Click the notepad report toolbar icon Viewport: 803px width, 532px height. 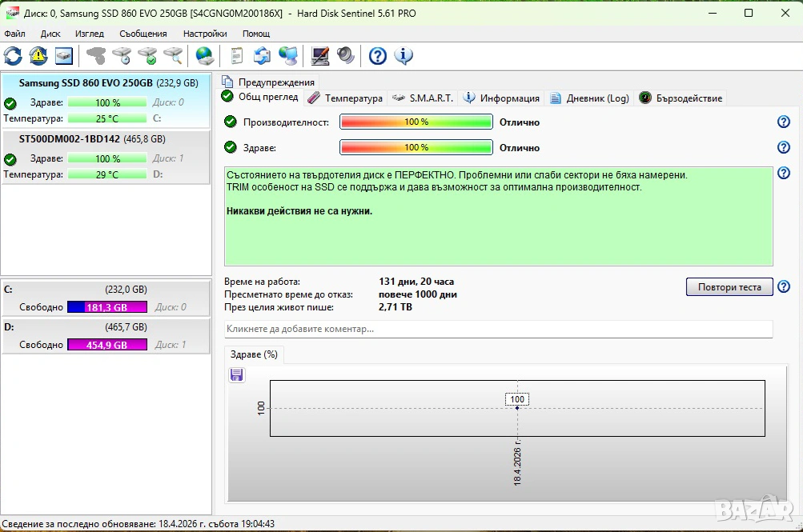pyautogui.click(x=236, y=55)
